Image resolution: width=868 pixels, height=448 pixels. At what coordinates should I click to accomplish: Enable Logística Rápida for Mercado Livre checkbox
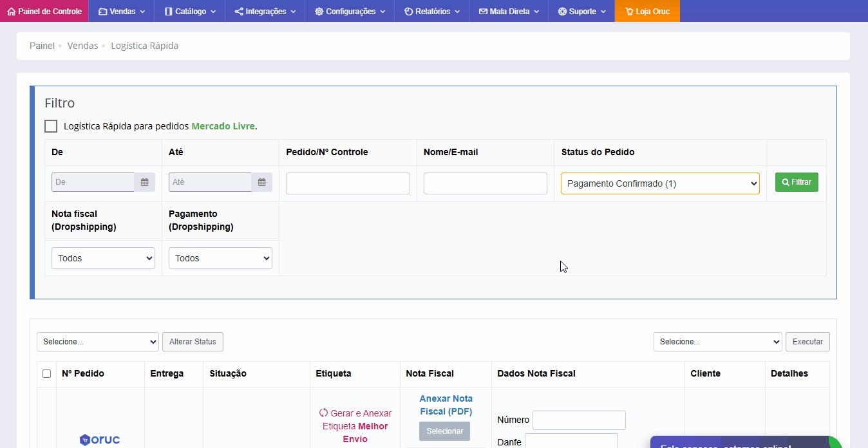coord(51,126)
